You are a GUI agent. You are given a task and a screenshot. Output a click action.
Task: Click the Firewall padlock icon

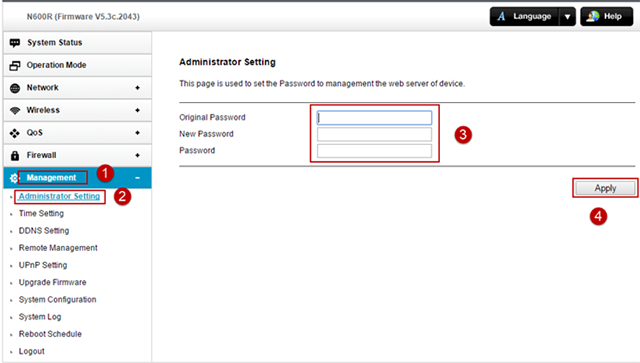(15, 156)
